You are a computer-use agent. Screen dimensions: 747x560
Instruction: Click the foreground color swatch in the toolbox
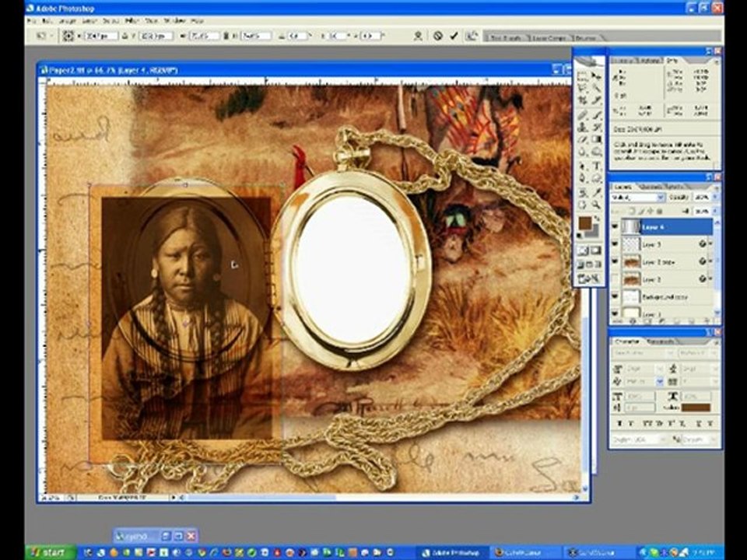(x=585, y=223)
